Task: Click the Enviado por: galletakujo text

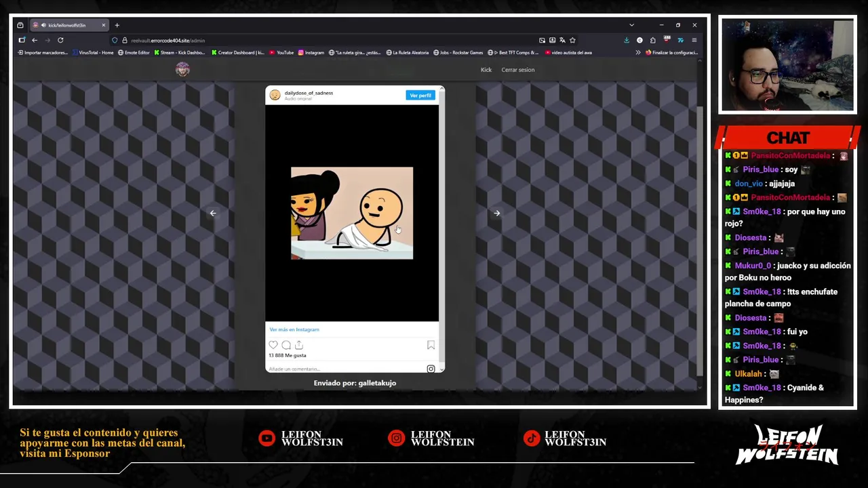Action: click(x=355, y=383)
